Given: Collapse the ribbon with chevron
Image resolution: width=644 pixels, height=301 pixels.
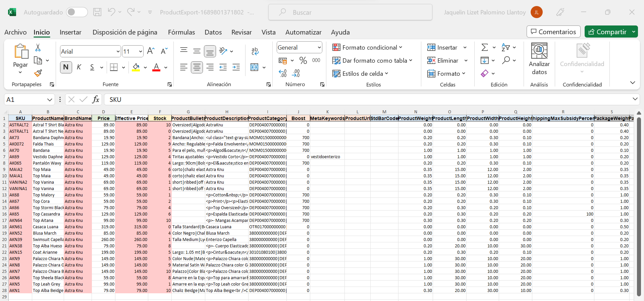Looking at the screenshot, I should 633,82.
